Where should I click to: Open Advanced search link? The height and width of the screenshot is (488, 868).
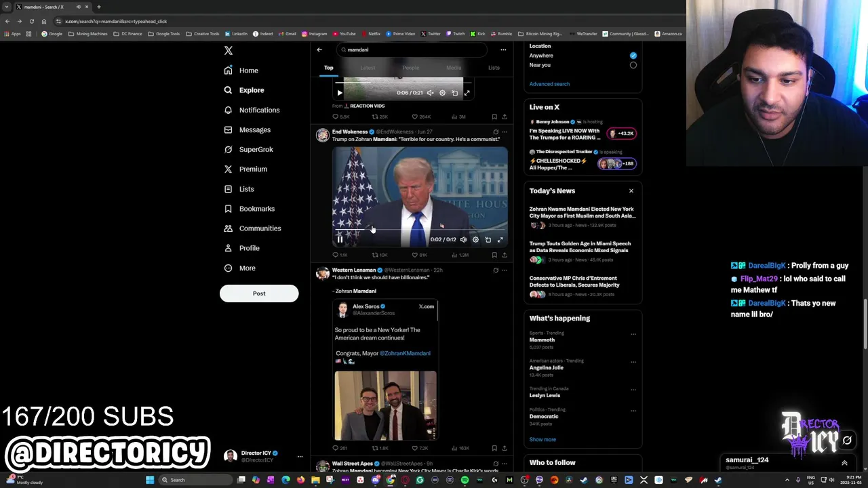tap(549, 84)
